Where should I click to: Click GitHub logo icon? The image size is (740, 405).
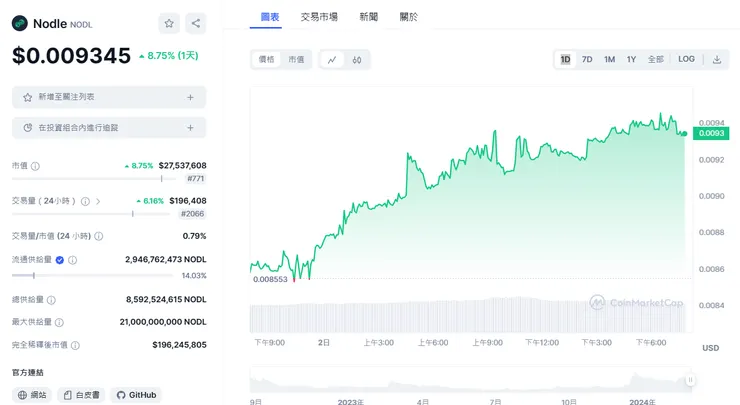pos(121,395)
